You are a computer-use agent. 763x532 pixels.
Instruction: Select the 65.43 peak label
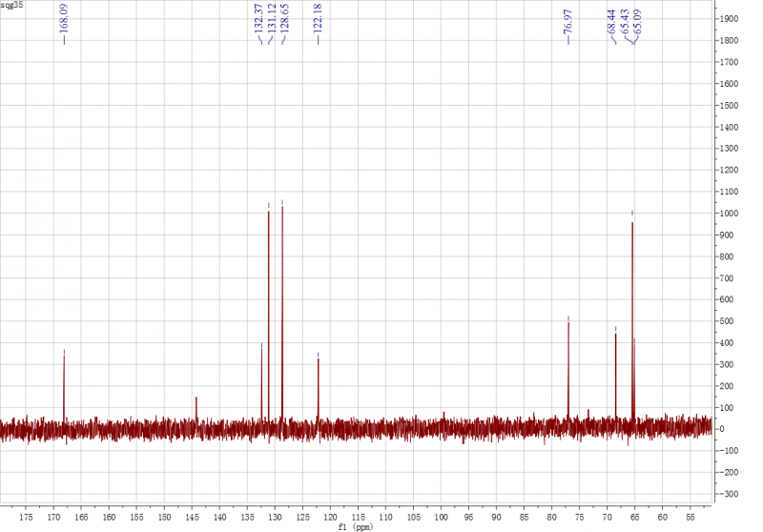(x=625, y=22)
